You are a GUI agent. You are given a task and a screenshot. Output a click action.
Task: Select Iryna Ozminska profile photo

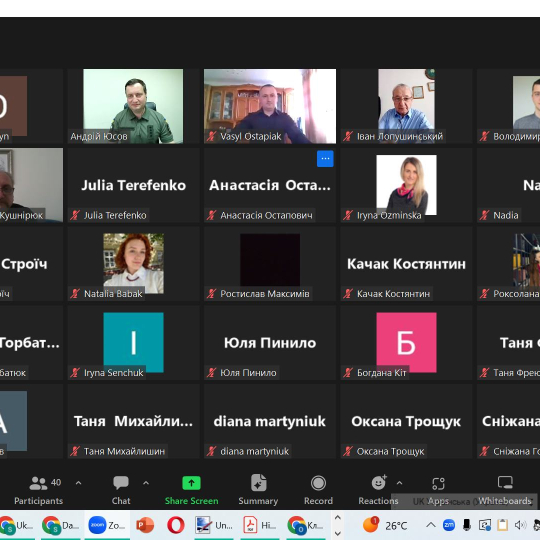[x=406, y=185]
